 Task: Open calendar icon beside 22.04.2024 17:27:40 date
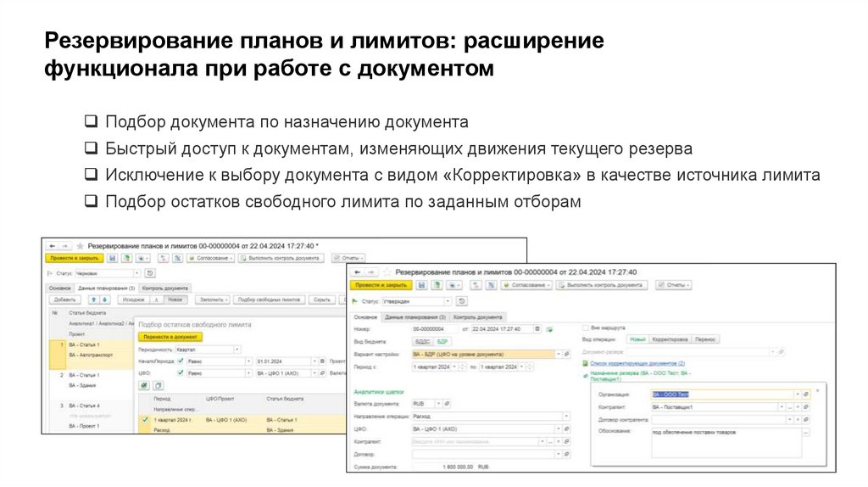click(x=537, y=329)
